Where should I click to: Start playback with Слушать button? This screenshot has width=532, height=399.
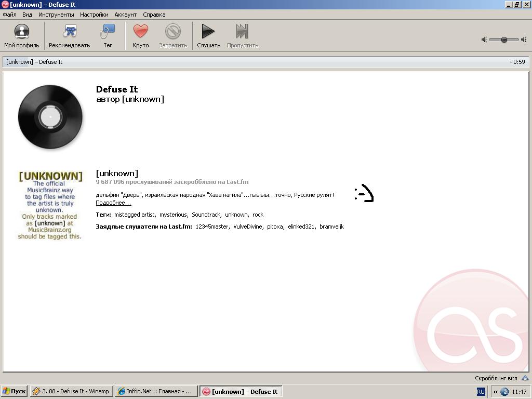208,36
